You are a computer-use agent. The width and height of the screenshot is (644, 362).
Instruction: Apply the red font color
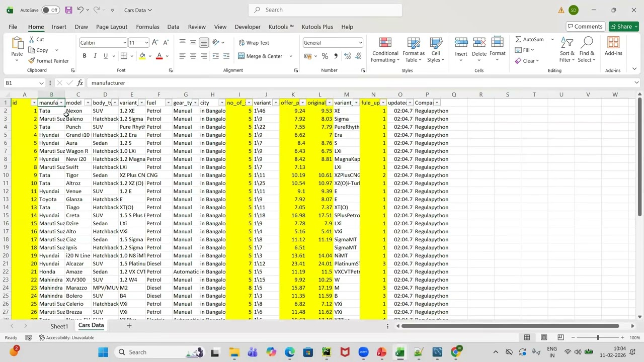pos(159,56)
